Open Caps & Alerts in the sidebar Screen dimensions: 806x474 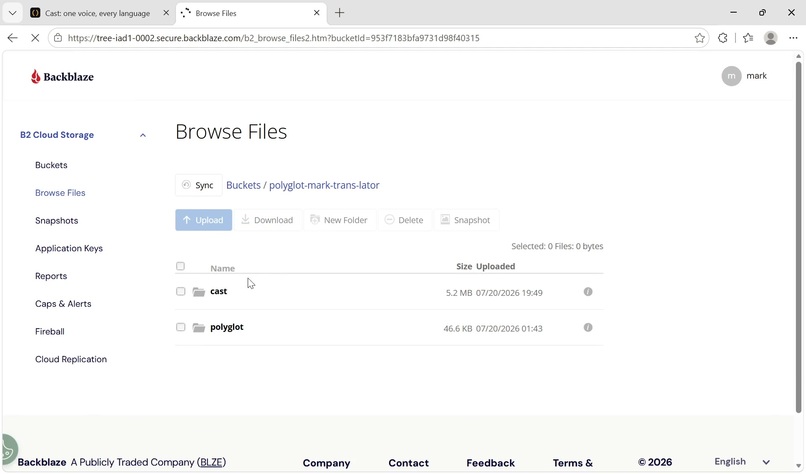tap(63, 304)
